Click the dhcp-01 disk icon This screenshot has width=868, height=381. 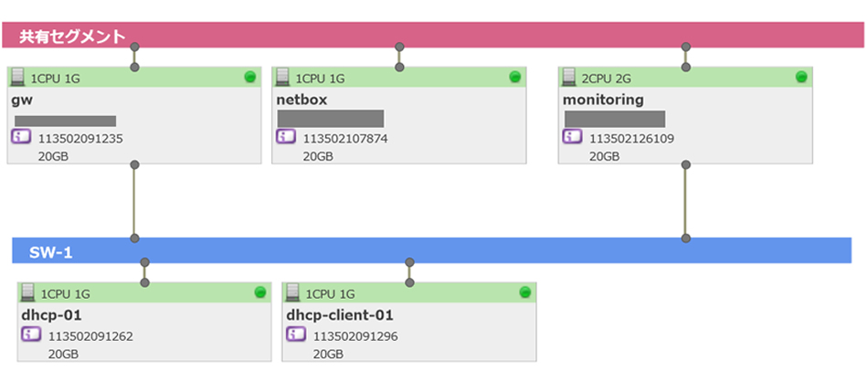(30, 334)
